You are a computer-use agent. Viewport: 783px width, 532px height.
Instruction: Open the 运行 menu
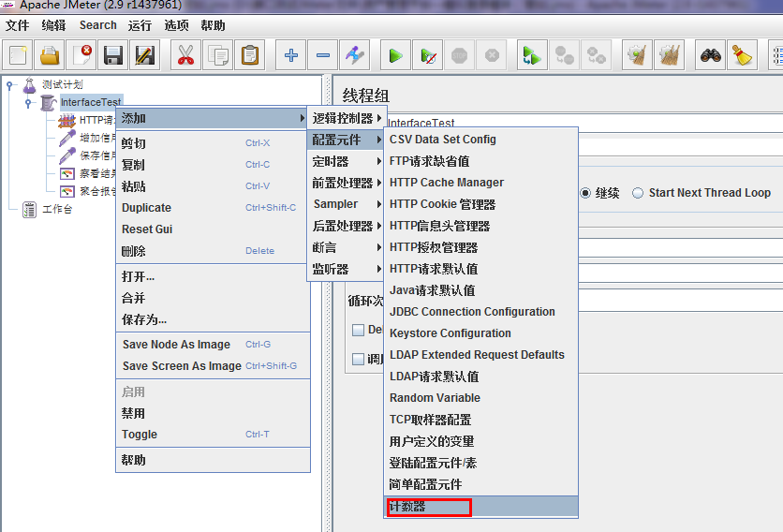[140, 25]
